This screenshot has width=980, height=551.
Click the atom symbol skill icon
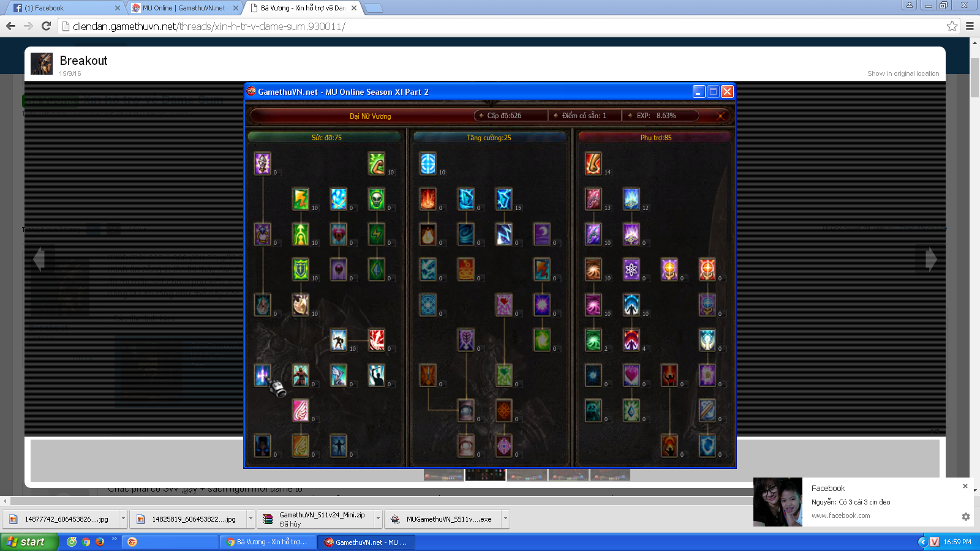pyautogui.click(x=631, y=269)
